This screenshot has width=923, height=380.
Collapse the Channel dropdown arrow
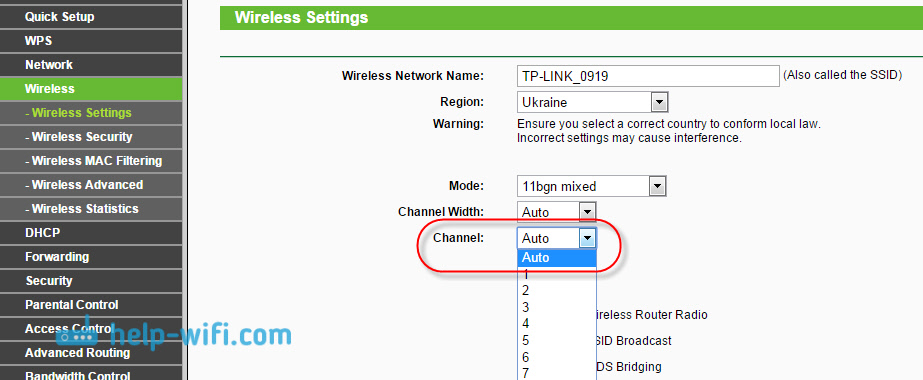587,238
